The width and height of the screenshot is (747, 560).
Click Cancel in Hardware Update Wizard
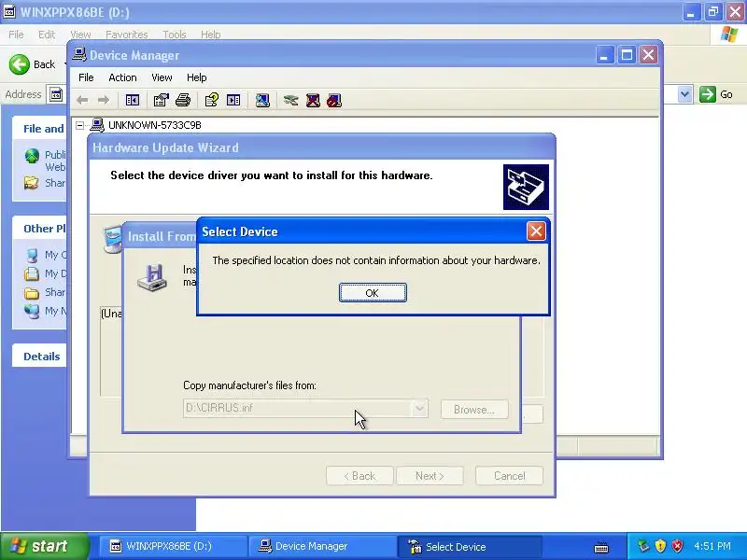509,475
